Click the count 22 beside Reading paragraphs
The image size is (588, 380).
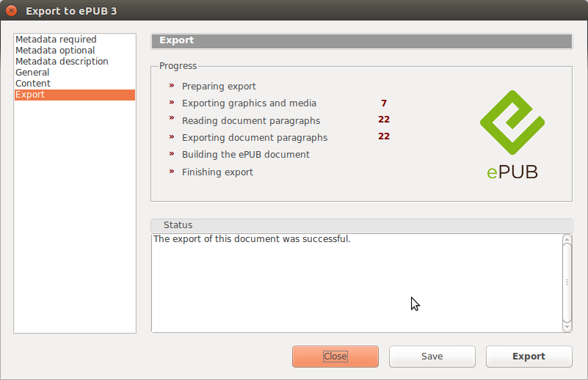pyautogui.click(x=384, y=119)
